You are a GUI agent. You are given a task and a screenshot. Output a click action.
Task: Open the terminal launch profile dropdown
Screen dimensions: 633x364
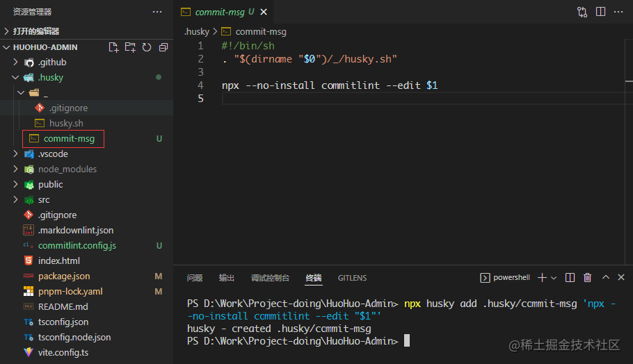point(554,278)
